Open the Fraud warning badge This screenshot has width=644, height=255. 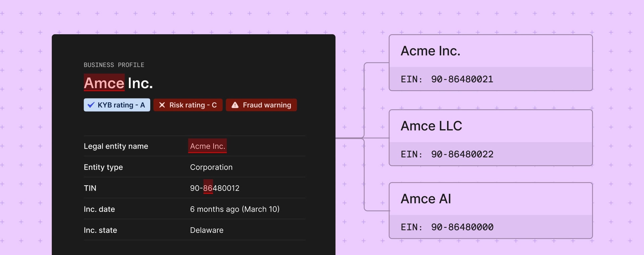tap(261, 105)
